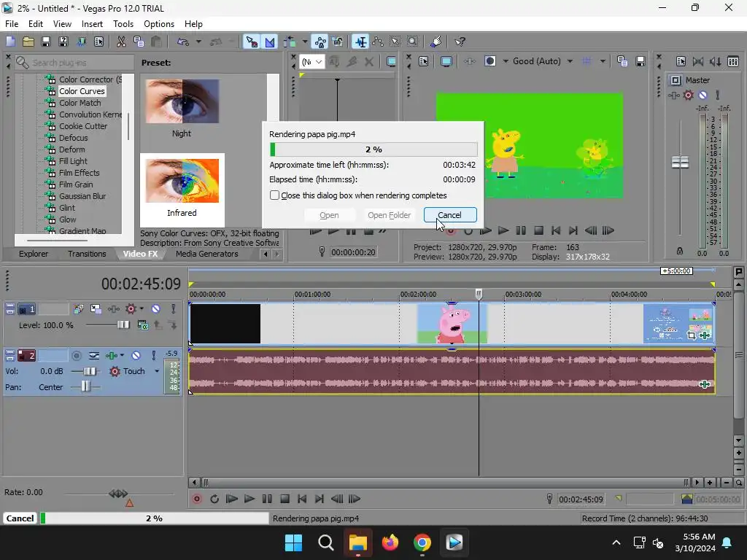
Task: Click the New project icon in toolbar
Action: tap(10, 42)
